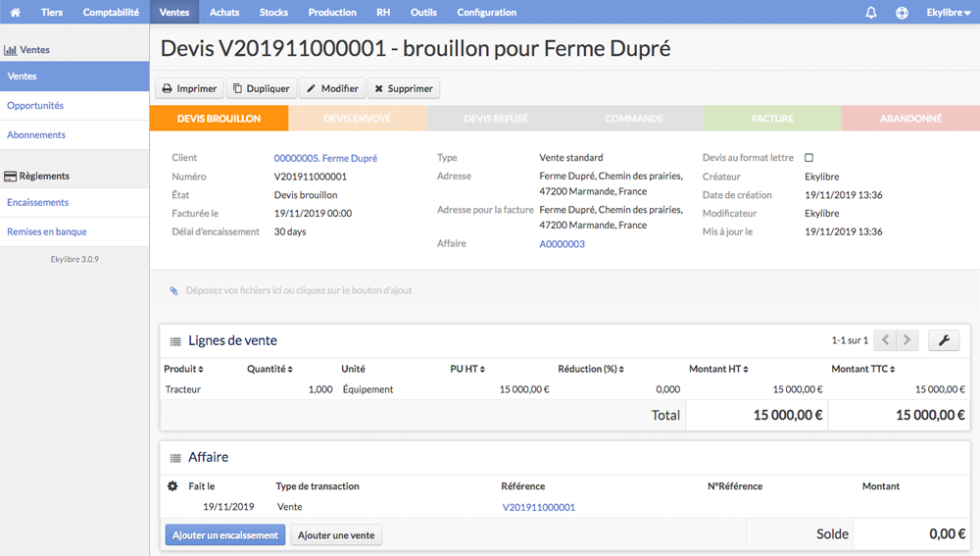Screen dimensions: 980x556
Task: Click the Solde 0,00 € amount
Action: (x=947, y=534)
